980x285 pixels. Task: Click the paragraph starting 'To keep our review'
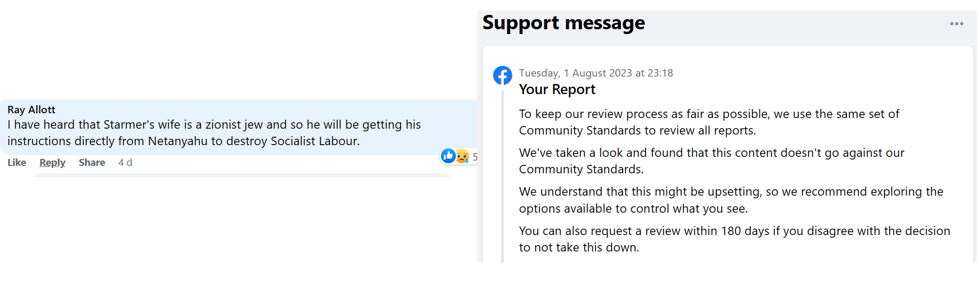coord(708,122)
